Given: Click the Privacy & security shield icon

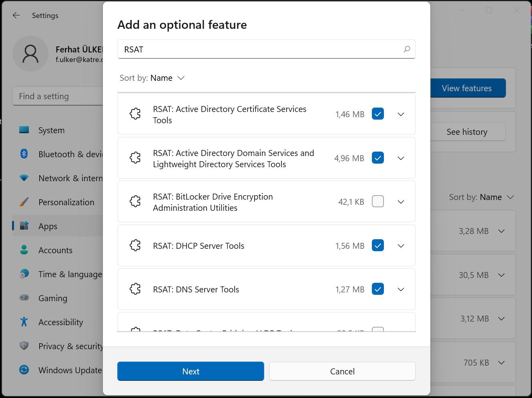Looking at the screenshot, I should (24, 346).
